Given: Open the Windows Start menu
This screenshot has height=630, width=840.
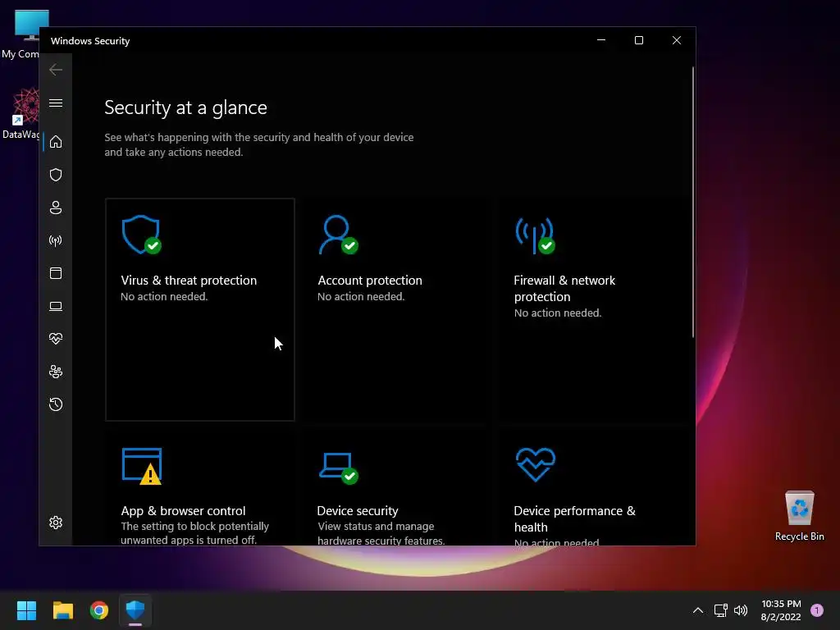Looking at the screenshot, I should pyautogui.click(x=26, y=610).
